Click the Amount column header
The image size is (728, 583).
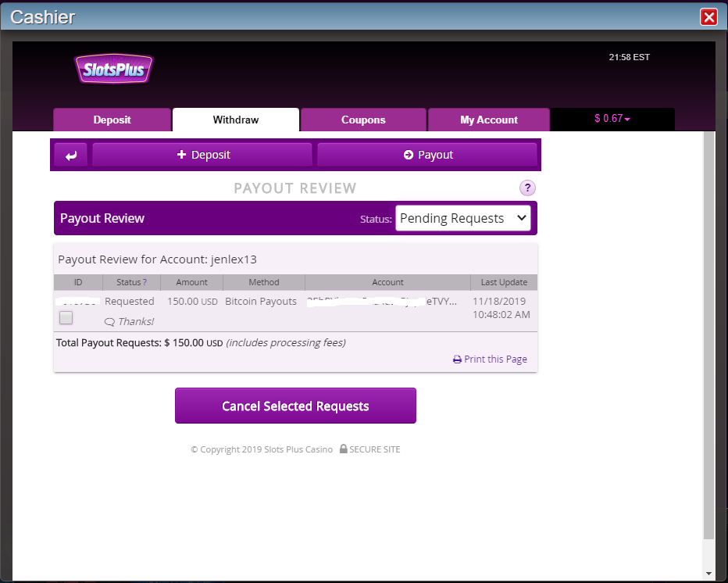191,282
